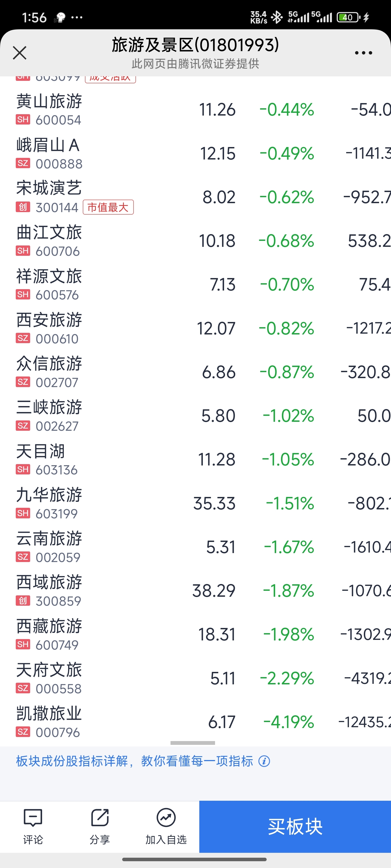Tap the 天目湖 603136 stock row
Screen dimensions: 391x868
pyautogui.click(x=196, y=459)
